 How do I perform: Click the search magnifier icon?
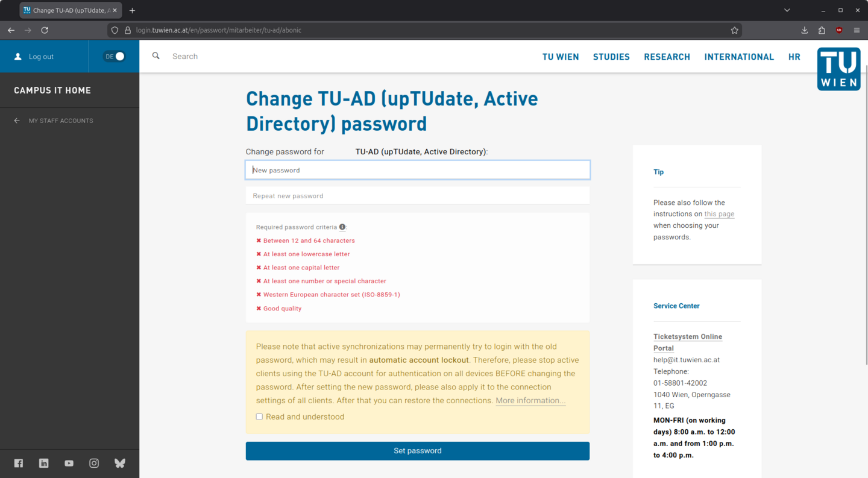(x=156, y=56)
